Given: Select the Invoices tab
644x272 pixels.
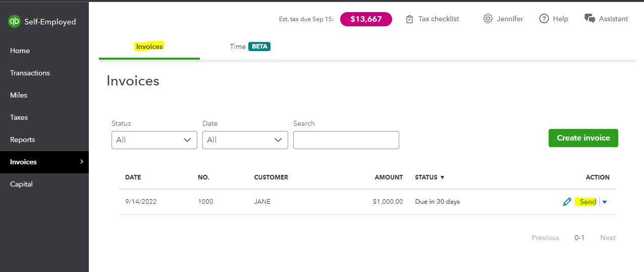Looking at the screenshot, I should 149,47.
